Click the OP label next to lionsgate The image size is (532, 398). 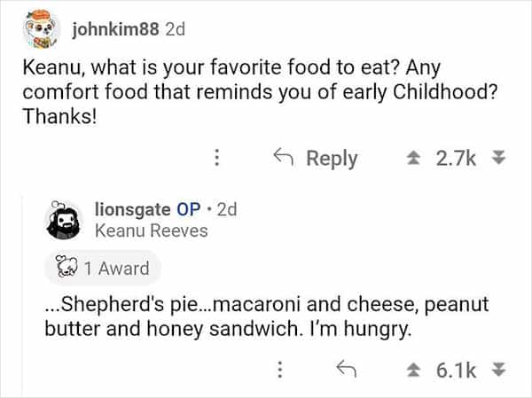[188, 210]
